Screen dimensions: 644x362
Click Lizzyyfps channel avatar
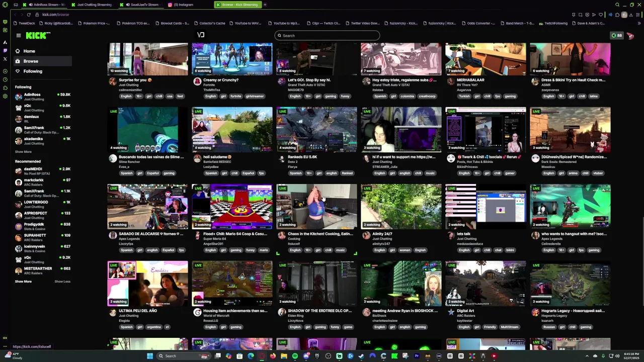113,235
